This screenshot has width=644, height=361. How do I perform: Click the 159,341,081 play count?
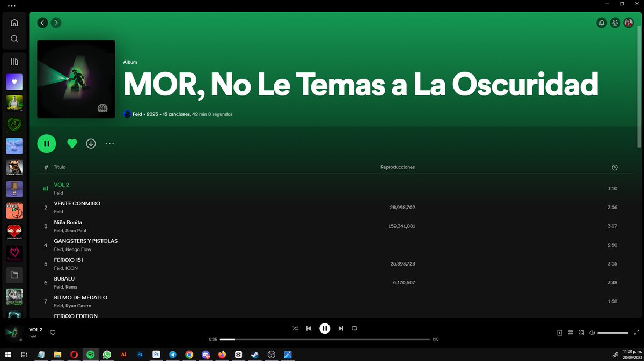click(401, 226)
